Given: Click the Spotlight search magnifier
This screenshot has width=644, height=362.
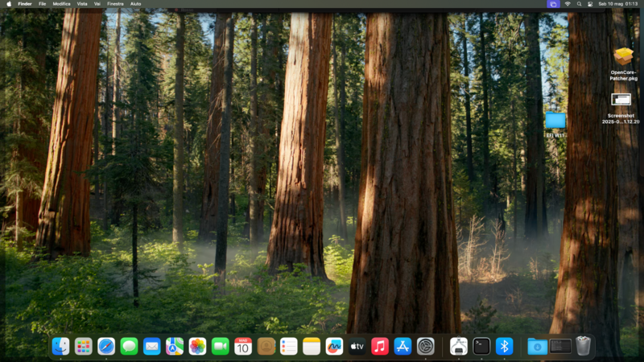Looking at the screenshot, I should point(578,4).
